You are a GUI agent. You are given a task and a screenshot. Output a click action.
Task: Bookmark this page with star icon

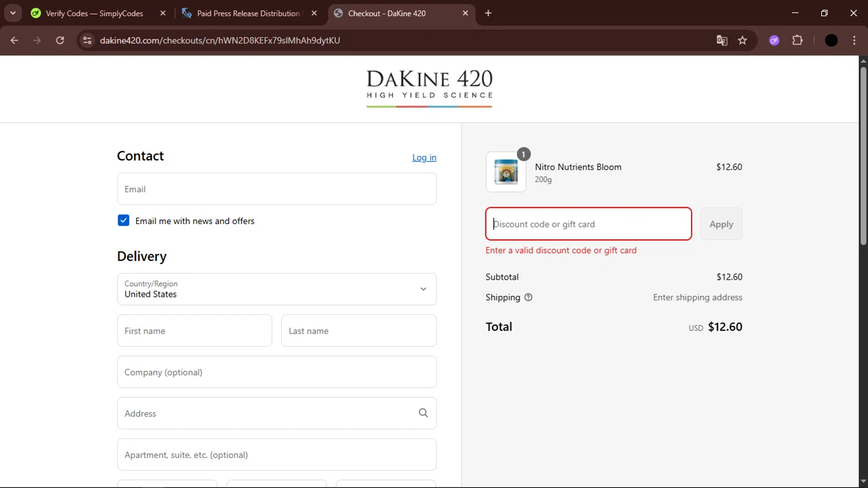click(x=742, y=41)
